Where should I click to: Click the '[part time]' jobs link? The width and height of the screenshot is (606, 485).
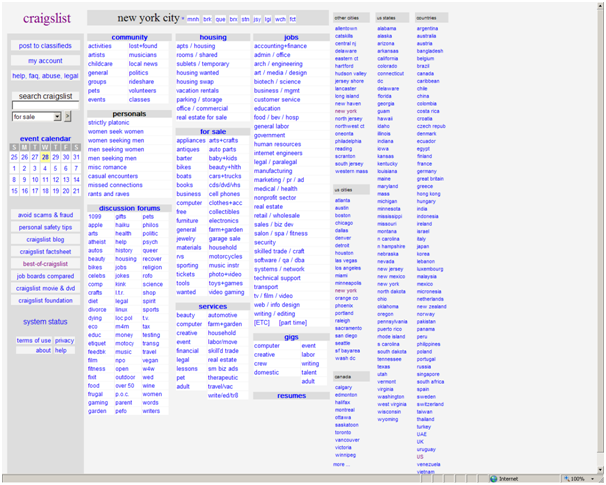(293, 323)
